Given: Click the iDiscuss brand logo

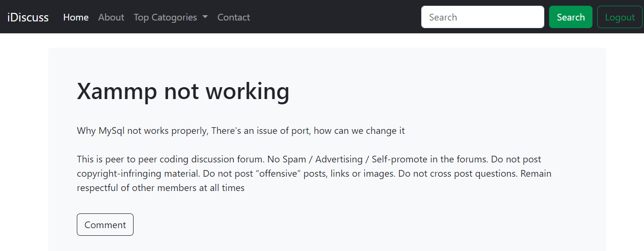Looking at the screenshot, I should pyautogui.click(x=28, y=17).
